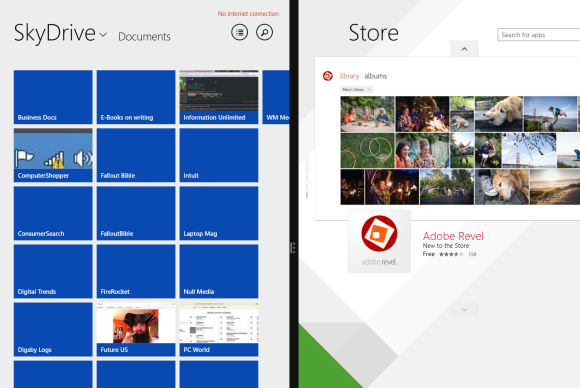
Task: Open the Fallout Bible folder tile
Action: click(136, 155)
